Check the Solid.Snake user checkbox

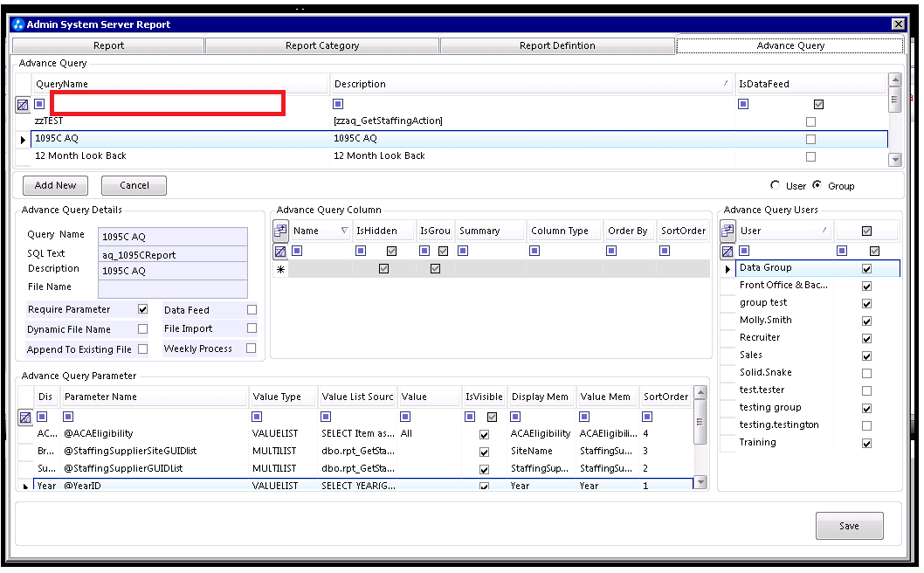click(x=867, y=373)
